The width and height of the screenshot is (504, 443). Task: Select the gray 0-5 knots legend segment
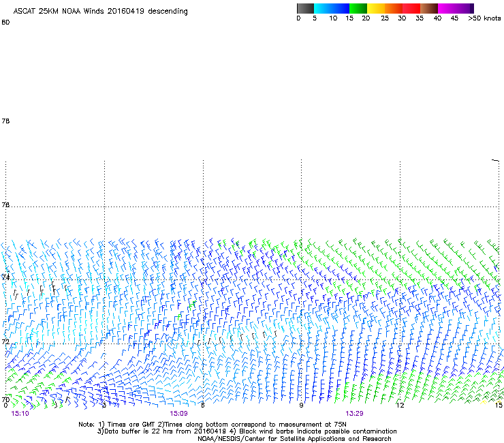point(305,8)
